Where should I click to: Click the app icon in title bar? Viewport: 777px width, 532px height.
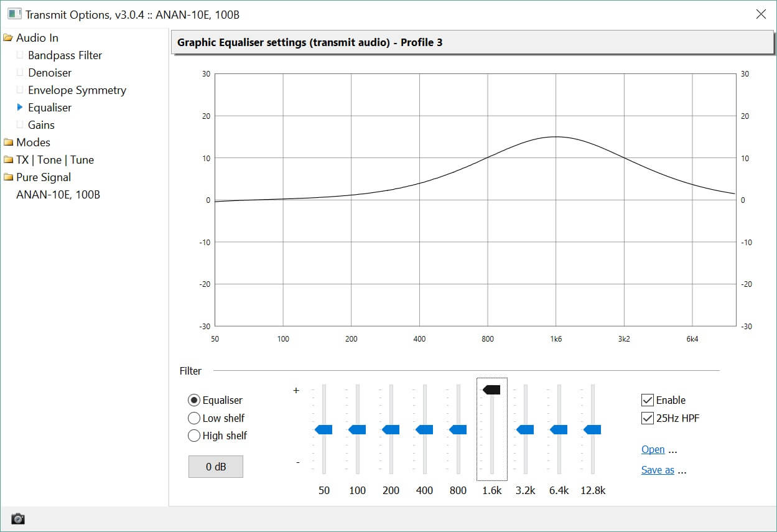pos(14,14)
